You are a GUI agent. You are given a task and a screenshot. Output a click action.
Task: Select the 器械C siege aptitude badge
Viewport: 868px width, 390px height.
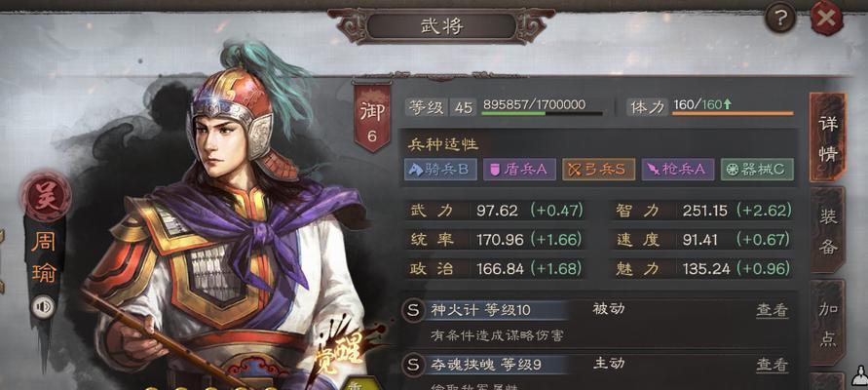pyautogui.click(x=757, y=170)
